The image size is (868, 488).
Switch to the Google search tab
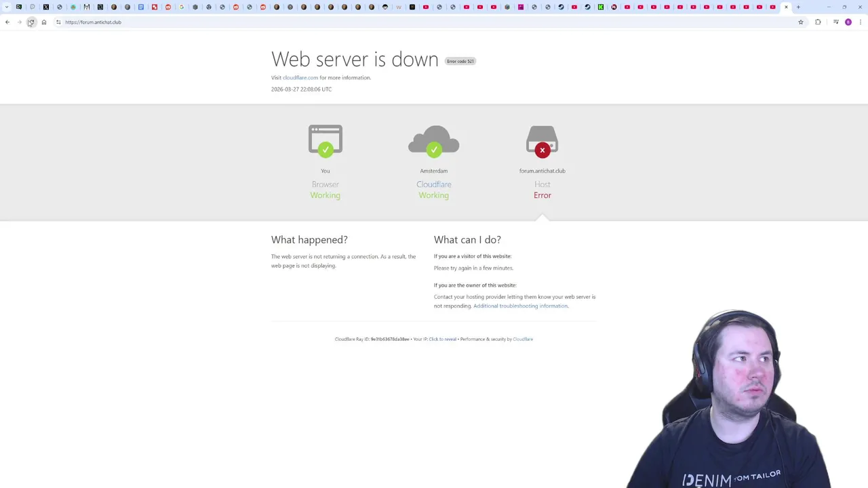182,7
